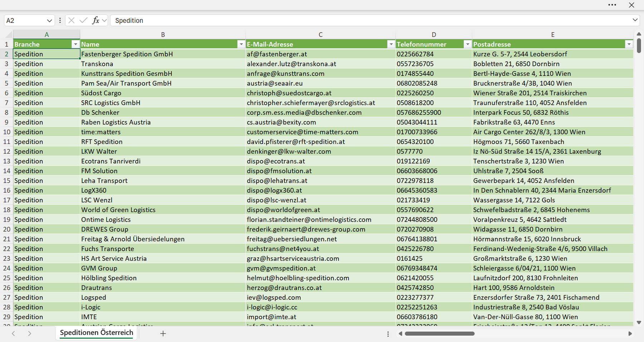Select column B header
This screenshot has width=644, height=342.
[163, 34]
